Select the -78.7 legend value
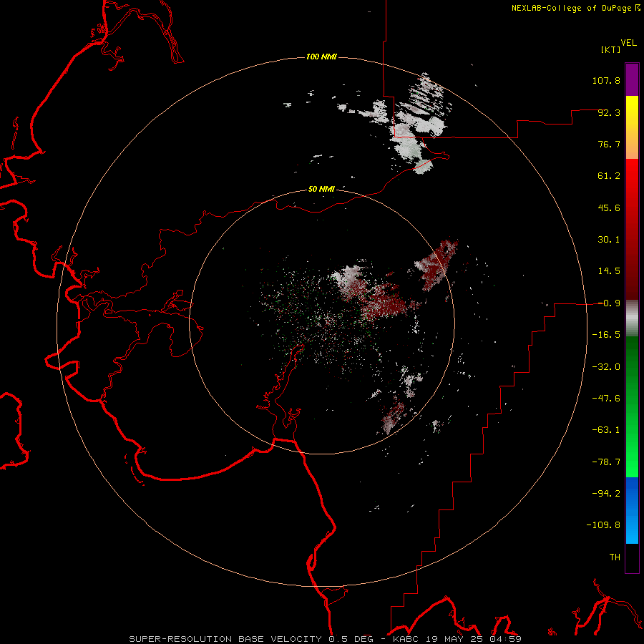644x644 pixels. [606, 462]
